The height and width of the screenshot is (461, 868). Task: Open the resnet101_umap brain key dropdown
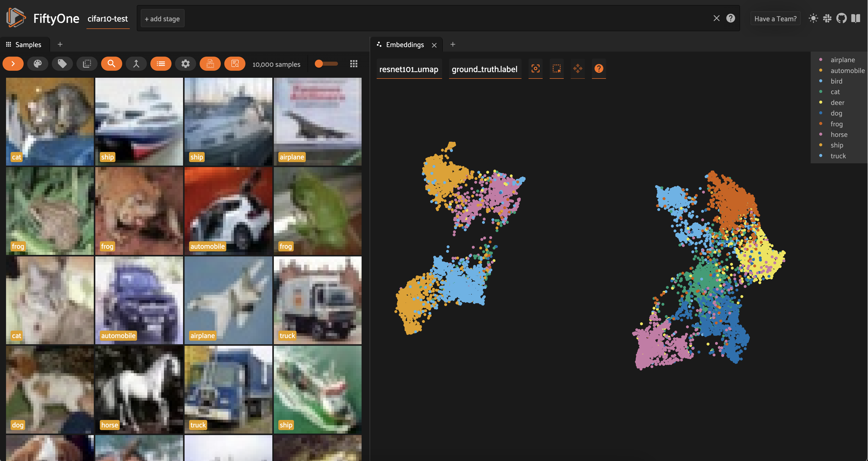[x=409, y=69]
